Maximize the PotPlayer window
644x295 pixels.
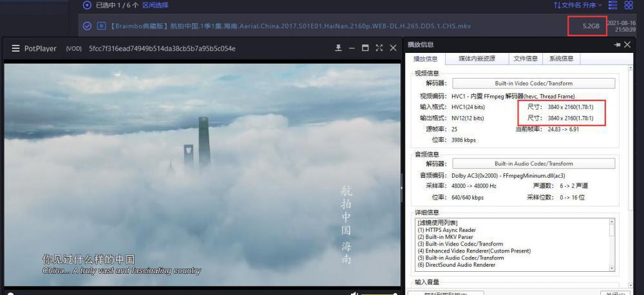click(365, 48)
